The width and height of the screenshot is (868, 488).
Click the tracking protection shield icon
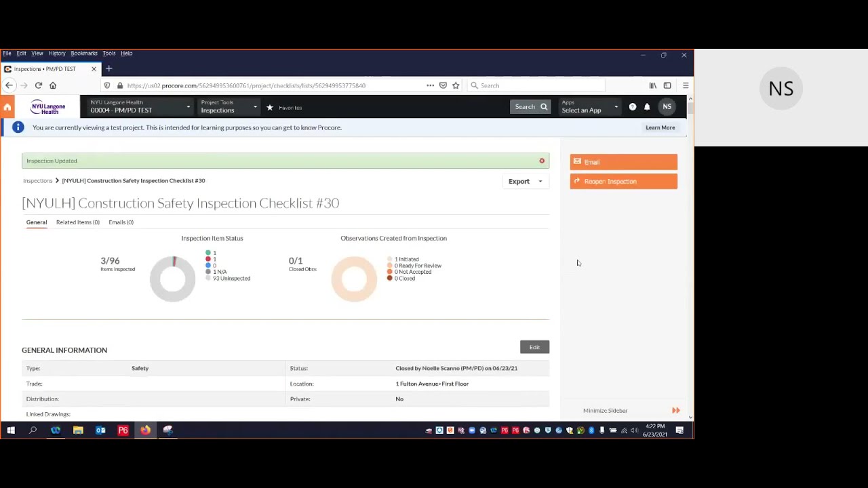point(107,85)
